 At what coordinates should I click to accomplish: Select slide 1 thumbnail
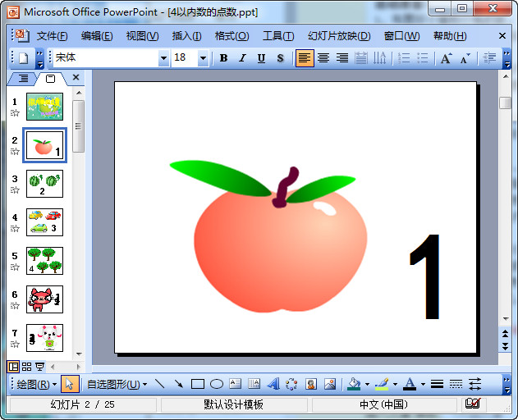click(x=44, y=107)
